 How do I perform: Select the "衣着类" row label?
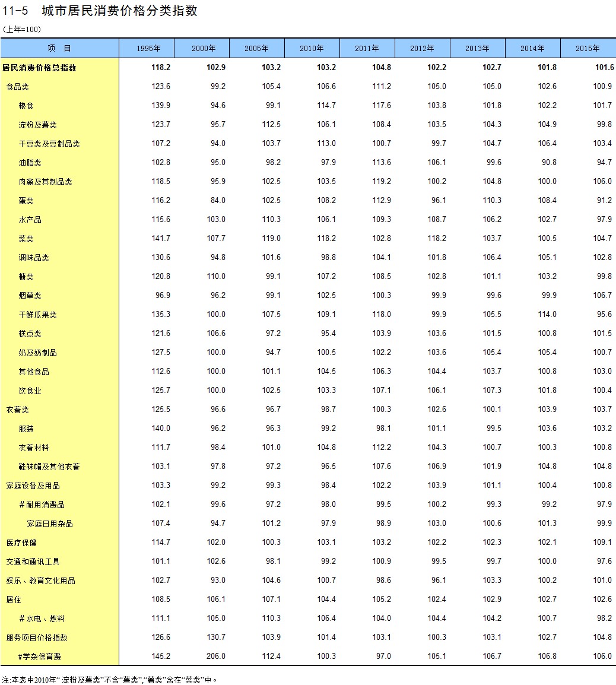pos(18,410)
